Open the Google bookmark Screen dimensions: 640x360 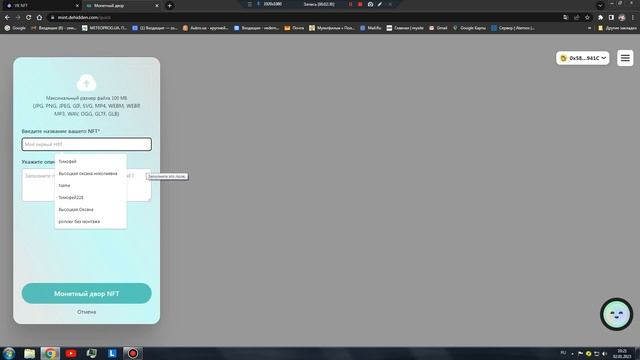coord(15,28)
